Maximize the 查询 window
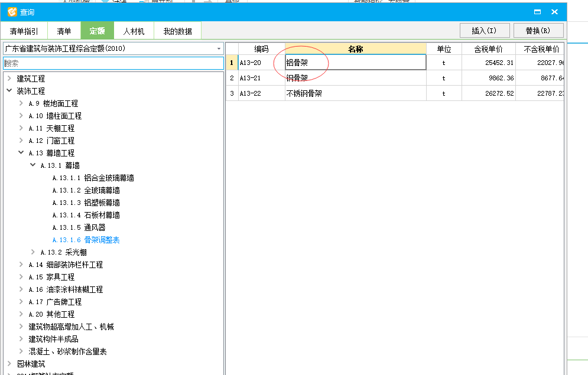Screen dimensions: 588x375 coord(537,12)
